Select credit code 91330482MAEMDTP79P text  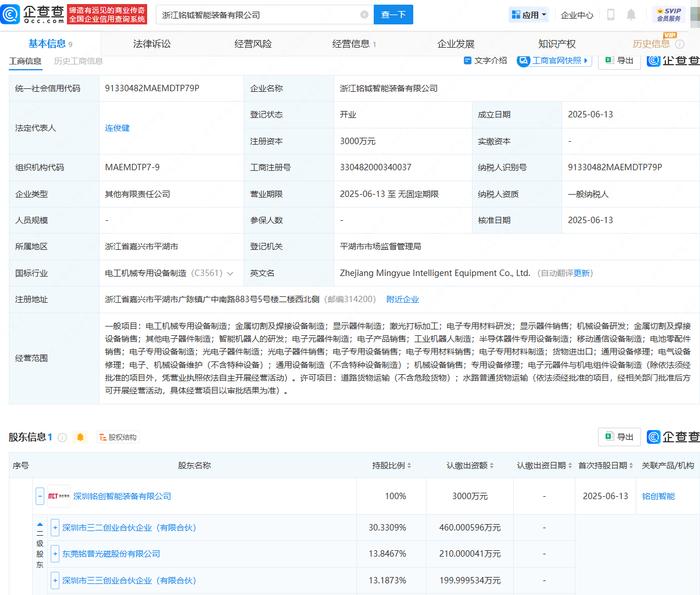(152, 88)
